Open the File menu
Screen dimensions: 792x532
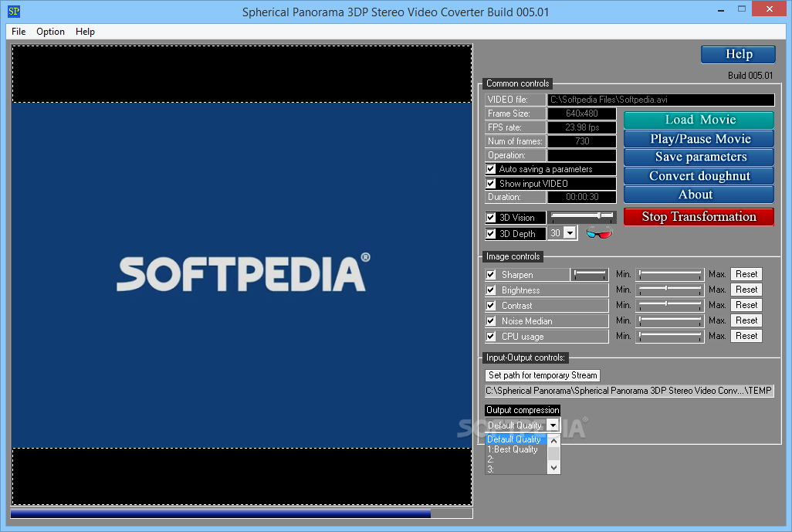[19, 32]
